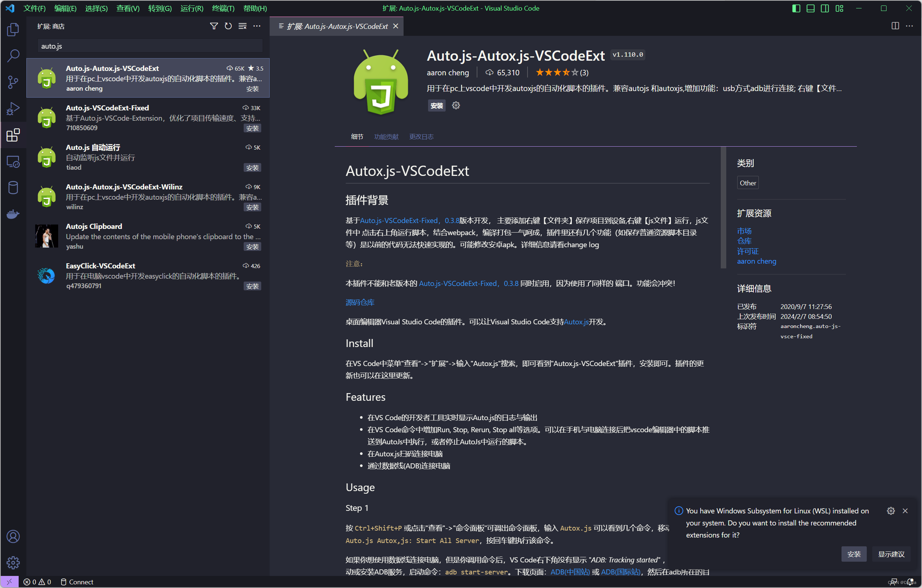922x588 pixels.
Task: Open extension manage gear next to install
Action: (x=456, y=105)
